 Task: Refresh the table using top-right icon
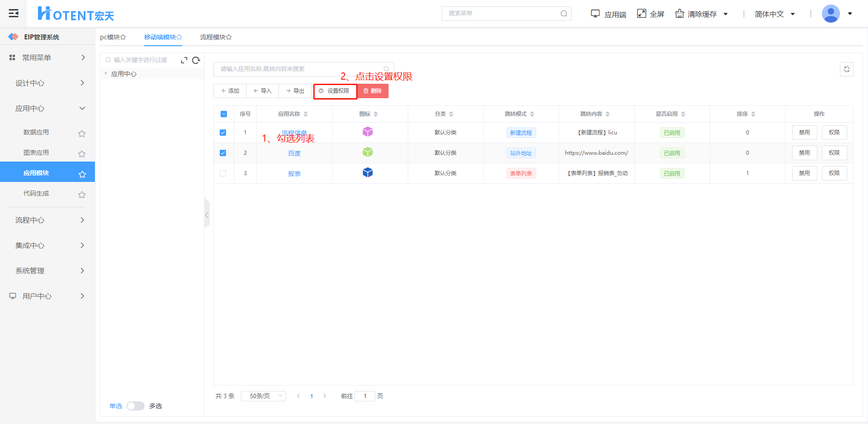(x=846, y=69)
